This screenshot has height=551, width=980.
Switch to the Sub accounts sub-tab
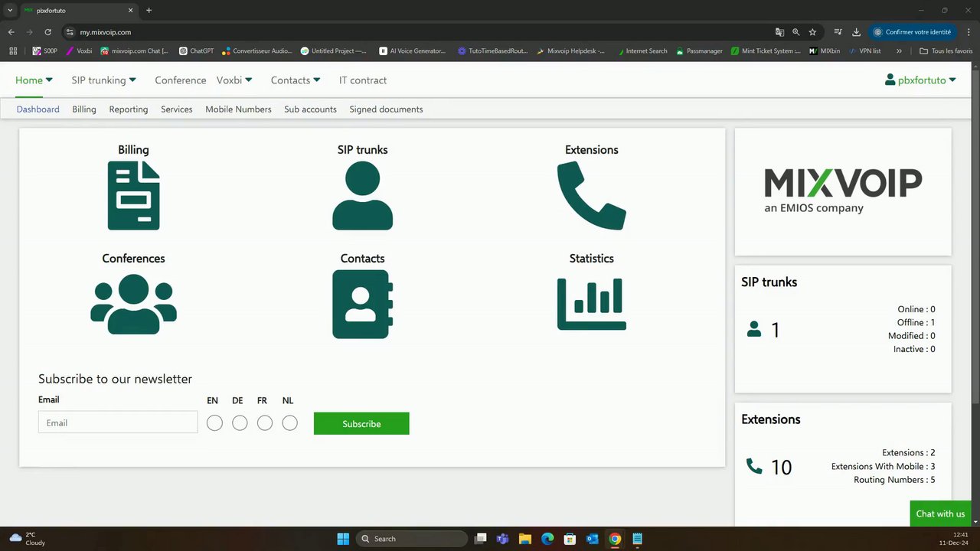click(x=310, y=109)
